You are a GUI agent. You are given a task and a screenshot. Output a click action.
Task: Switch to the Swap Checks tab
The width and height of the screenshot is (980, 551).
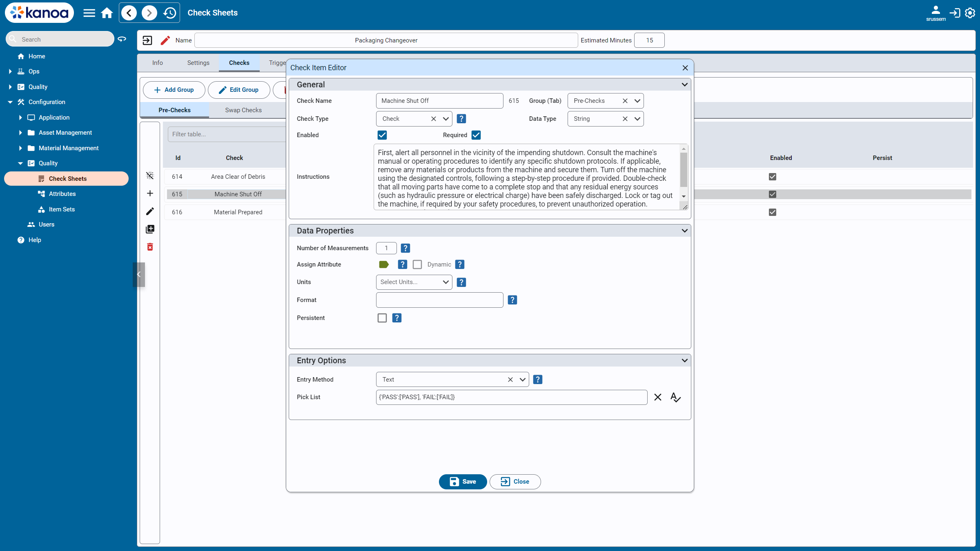click(x=243, y=110)
